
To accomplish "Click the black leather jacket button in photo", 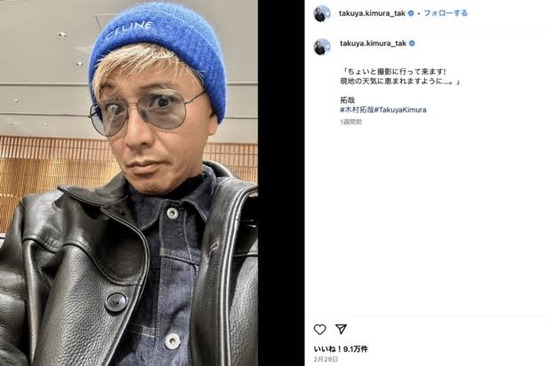I will [116, 302].
